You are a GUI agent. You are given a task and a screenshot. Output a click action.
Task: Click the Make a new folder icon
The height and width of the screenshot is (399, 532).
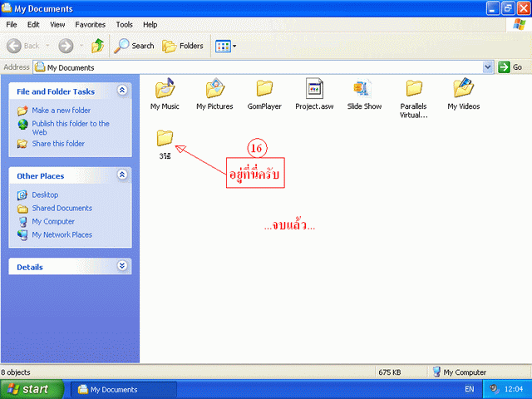tap(22, 111)
